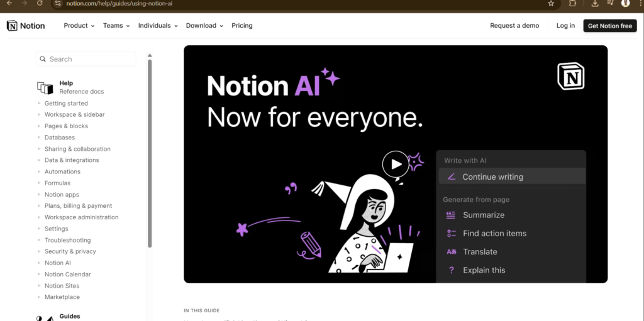Click the Explain this question mark icon
The image size is (644, 321).
pos(452,270)
